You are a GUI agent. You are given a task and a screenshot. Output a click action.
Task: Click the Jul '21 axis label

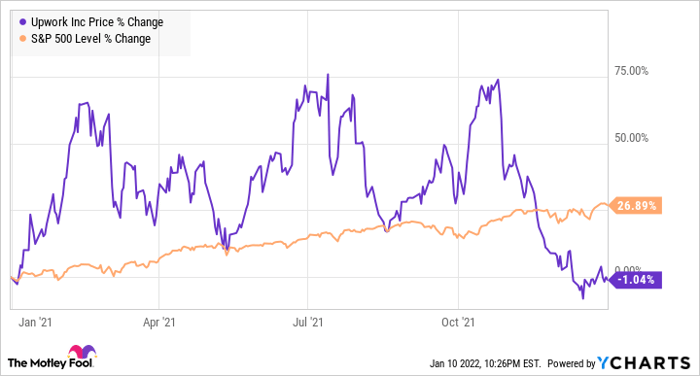[x=308, y=322]
